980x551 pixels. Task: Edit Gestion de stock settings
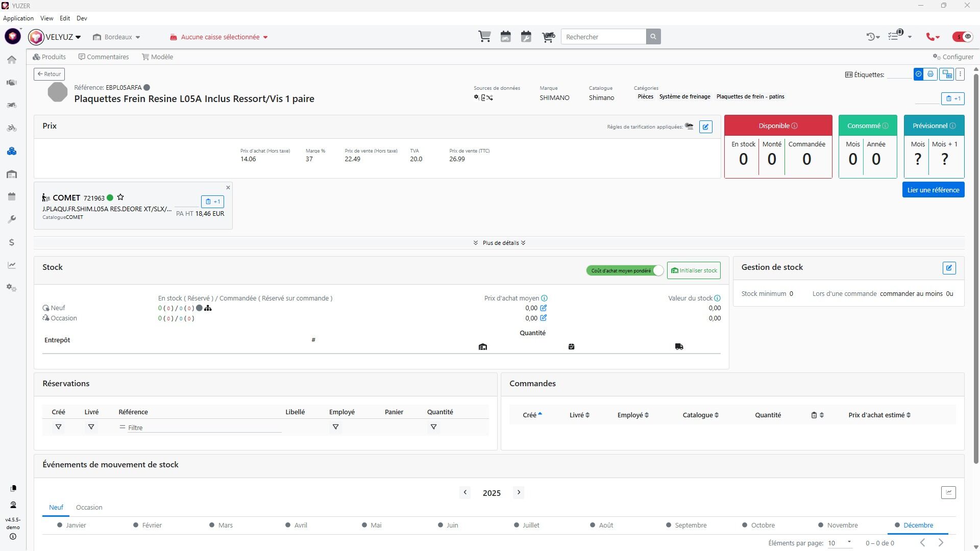pos(949,268)
